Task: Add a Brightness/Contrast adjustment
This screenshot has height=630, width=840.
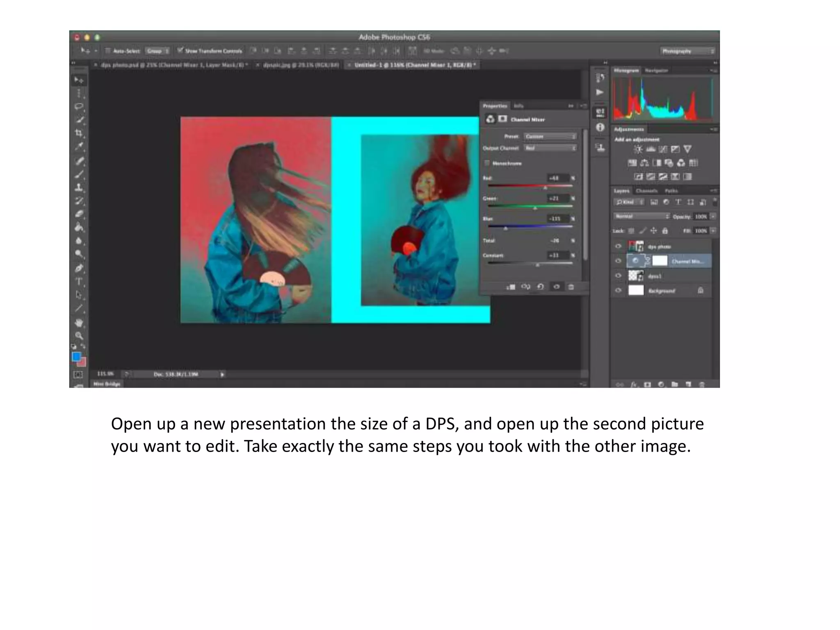Action: (638, 149)
